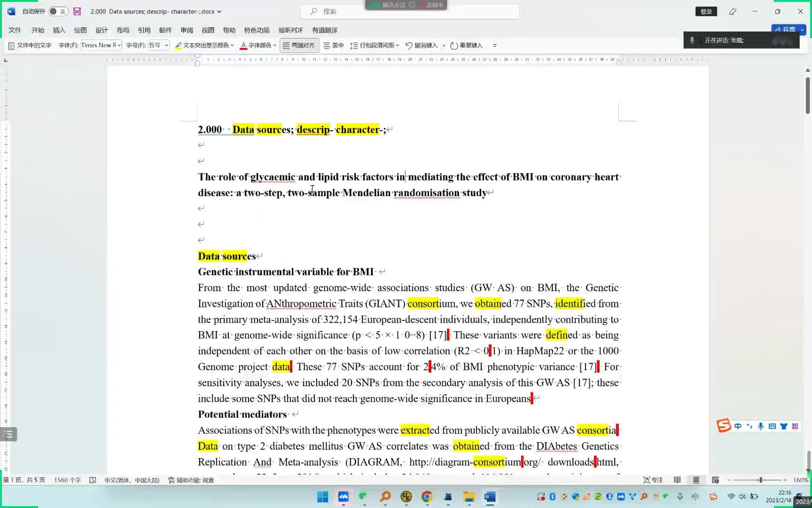Open 行和段落间距 line spacing dropdown
812x508 pixels.
tap(375, 46)
